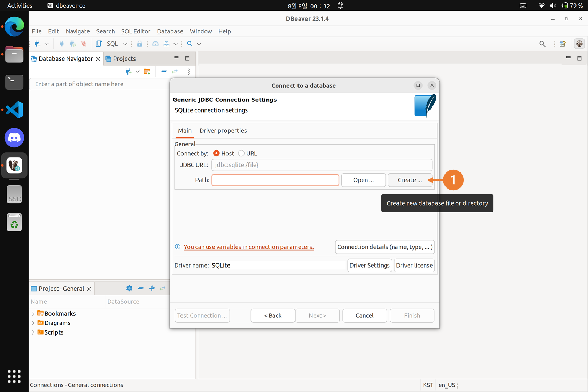Focus the Navigator object name filter field
588x392 pixels.
pos(100,84)
